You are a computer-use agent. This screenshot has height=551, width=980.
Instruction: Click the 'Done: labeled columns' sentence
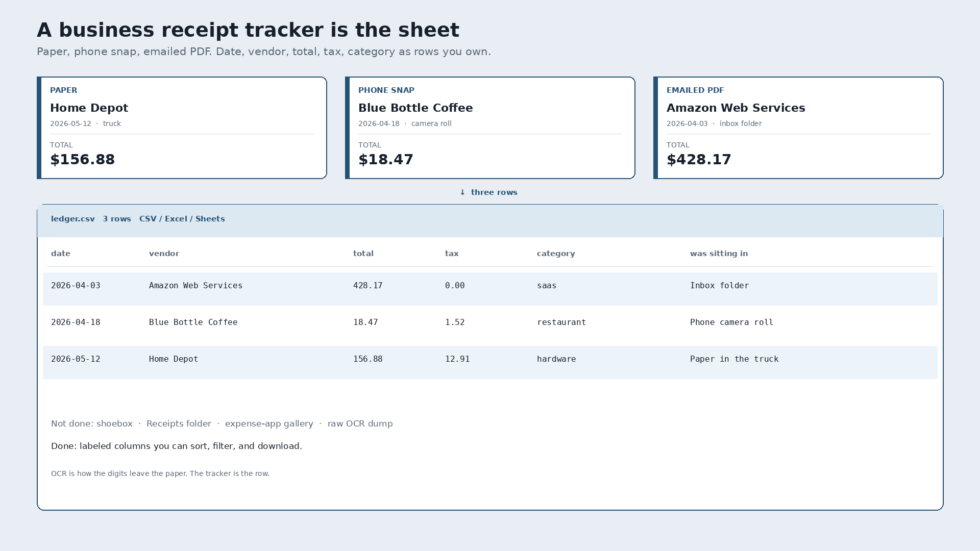coord(177,446)
